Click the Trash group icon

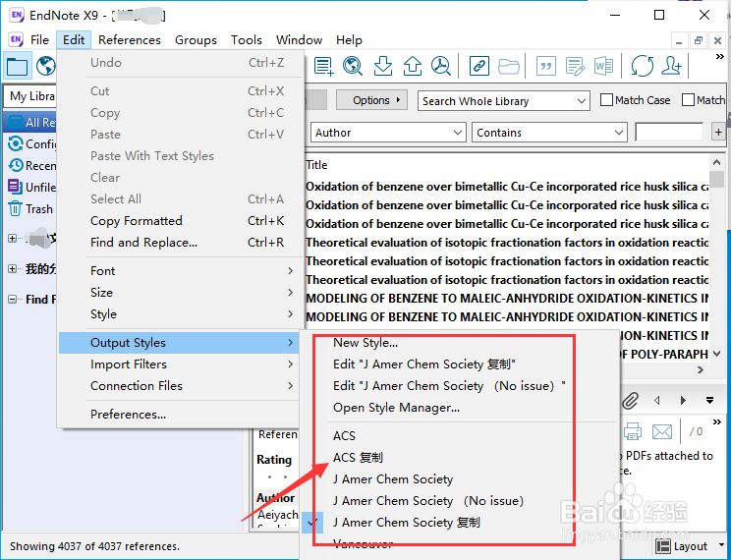[15, 208]
